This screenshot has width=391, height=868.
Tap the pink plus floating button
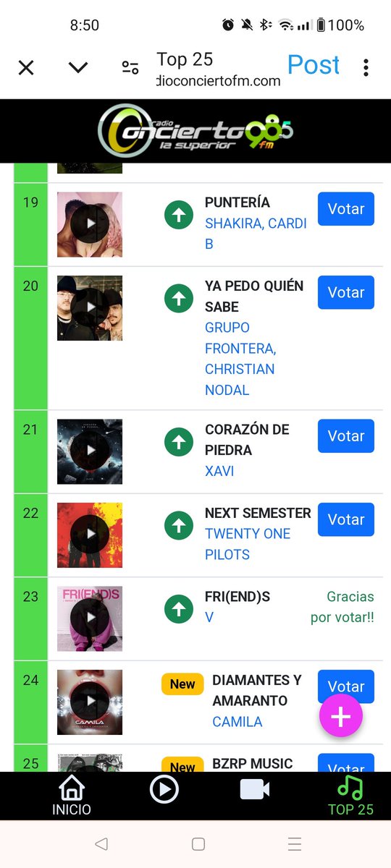[341, 716]
